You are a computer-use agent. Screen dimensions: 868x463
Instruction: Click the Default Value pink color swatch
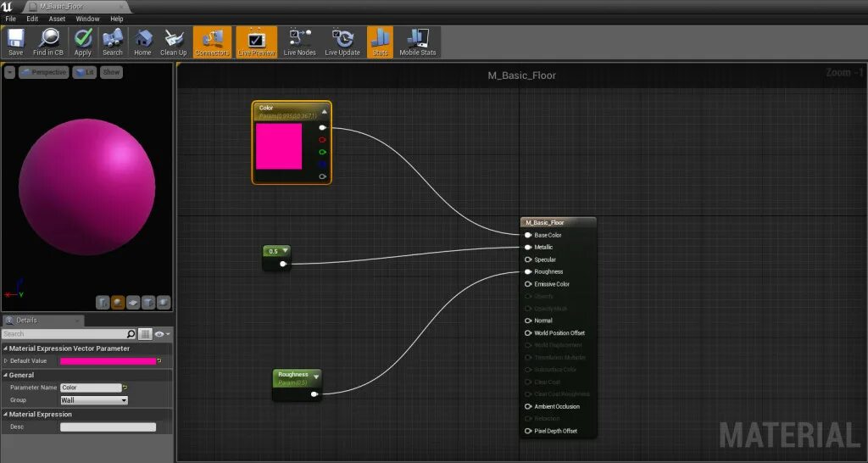(x=108, y=361)
